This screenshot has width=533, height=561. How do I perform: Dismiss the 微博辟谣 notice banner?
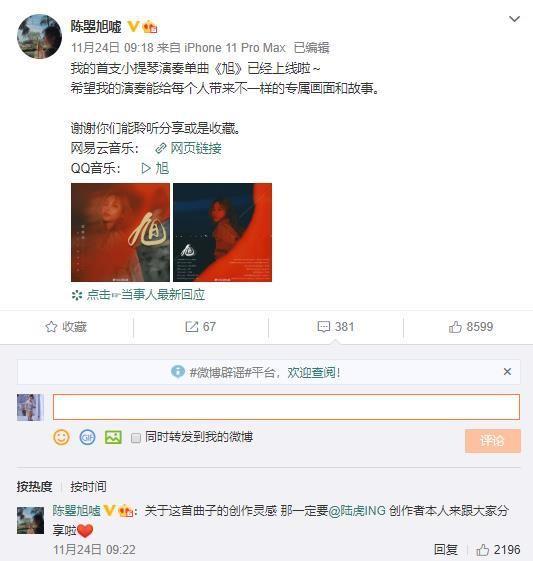point(507,372)
